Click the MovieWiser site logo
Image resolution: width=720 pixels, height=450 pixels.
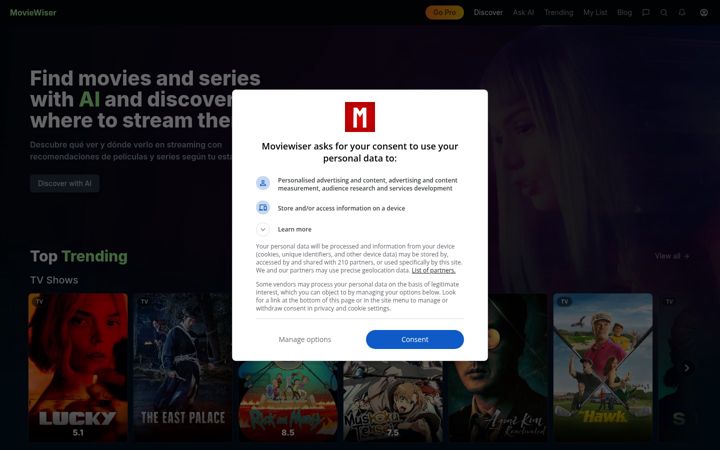coord(33,12)
